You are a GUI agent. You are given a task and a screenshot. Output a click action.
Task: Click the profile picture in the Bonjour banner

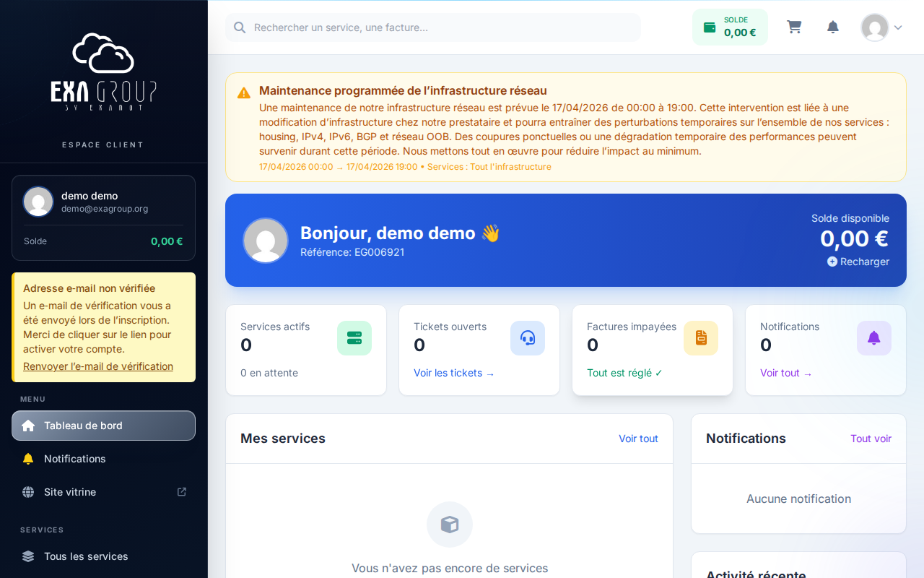coord(266,241)
